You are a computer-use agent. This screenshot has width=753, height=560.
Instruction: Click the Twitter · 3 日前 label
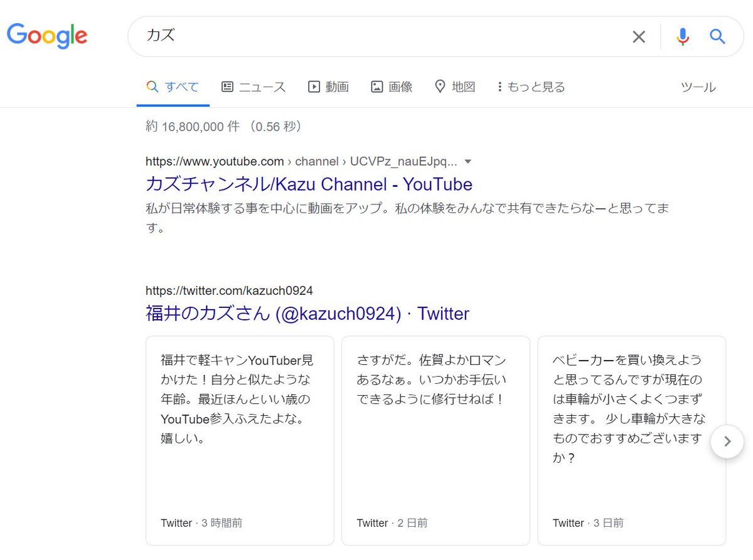coord(588,523)
